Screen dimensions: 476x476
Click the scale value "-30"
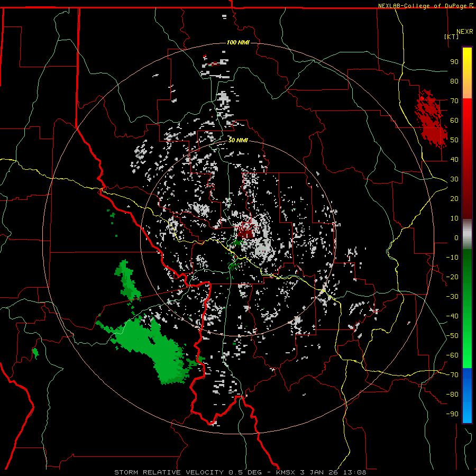pos(452,297)
